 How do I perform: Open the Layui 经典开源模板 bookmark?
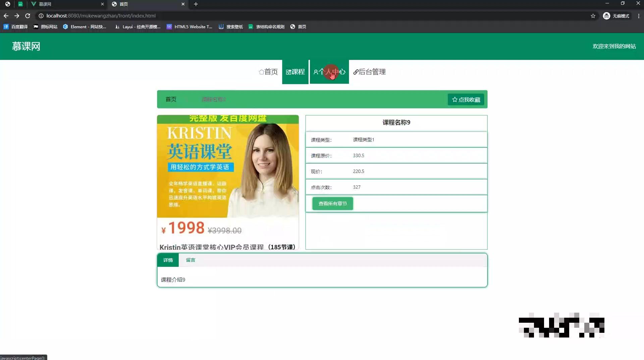[138, 27]
